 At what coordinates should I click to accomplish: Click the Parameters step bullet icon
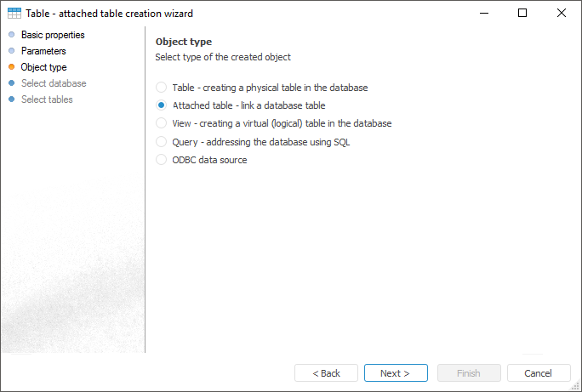pyautogui.click(x=11, y=51)
